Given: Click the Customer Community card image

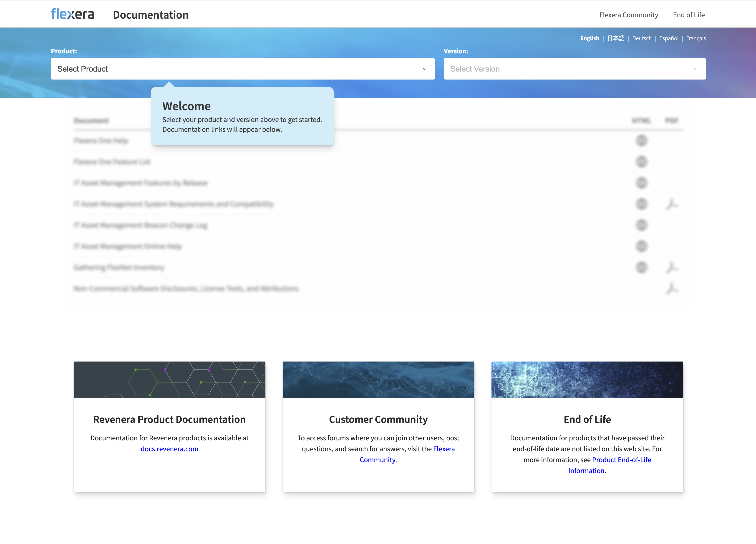Looking at the screenshot, I should (378, 379).
